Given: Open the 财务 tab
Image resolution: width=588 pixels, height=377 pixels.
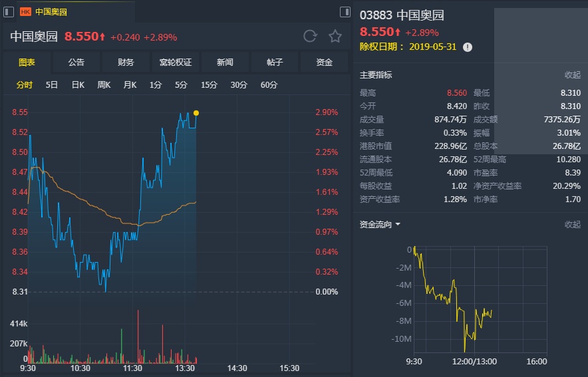Looking at the screenshot, I should tap(126, 63).
